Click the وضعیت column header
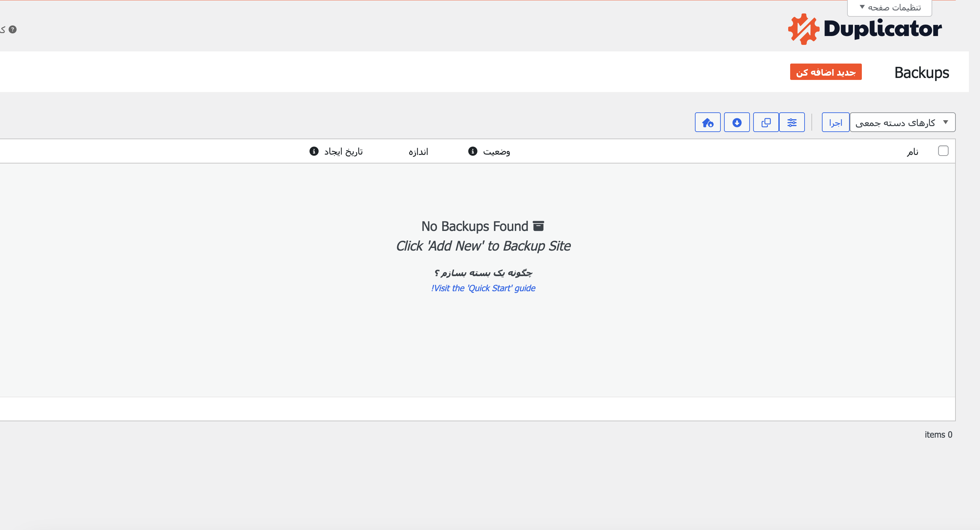The width and height of the screenshot is (980, 530). click(497, 152)
